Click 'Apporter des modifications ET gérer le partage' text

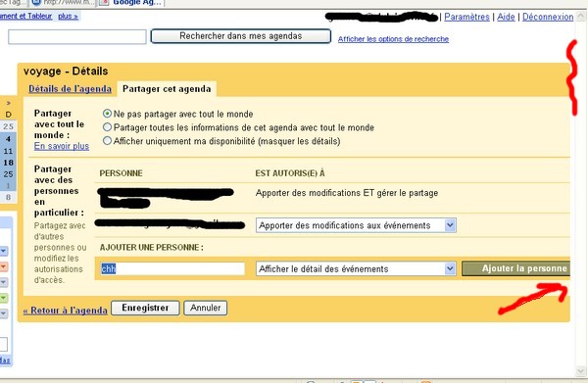[x=347, y=193]
